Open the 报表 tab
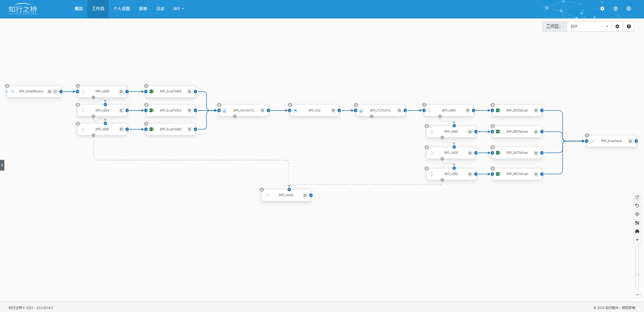This screenshot has height=312, width=644. click(x=143, y=9)
